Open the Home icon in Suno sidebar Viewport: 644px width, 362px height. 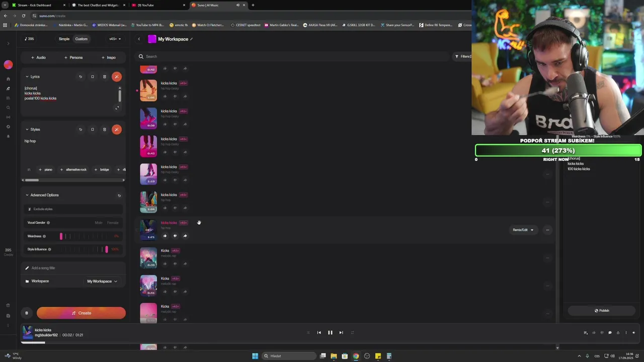8,79
